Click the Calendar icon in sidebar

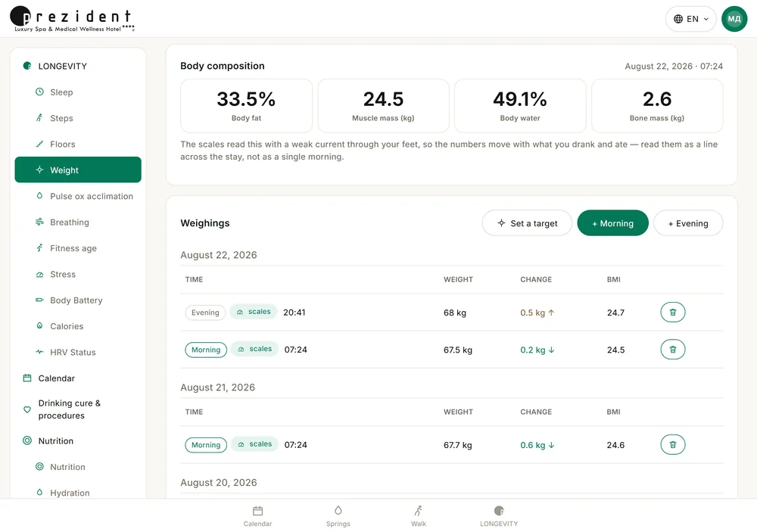click(x=27, y=378)
